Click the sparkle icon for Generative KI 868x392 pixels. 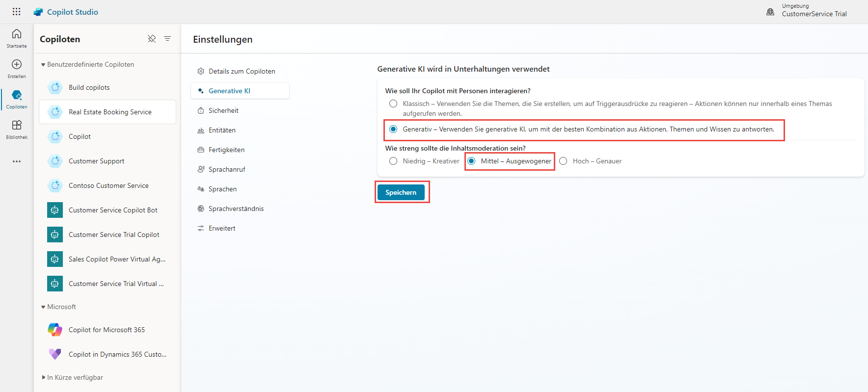coord(201,91)
